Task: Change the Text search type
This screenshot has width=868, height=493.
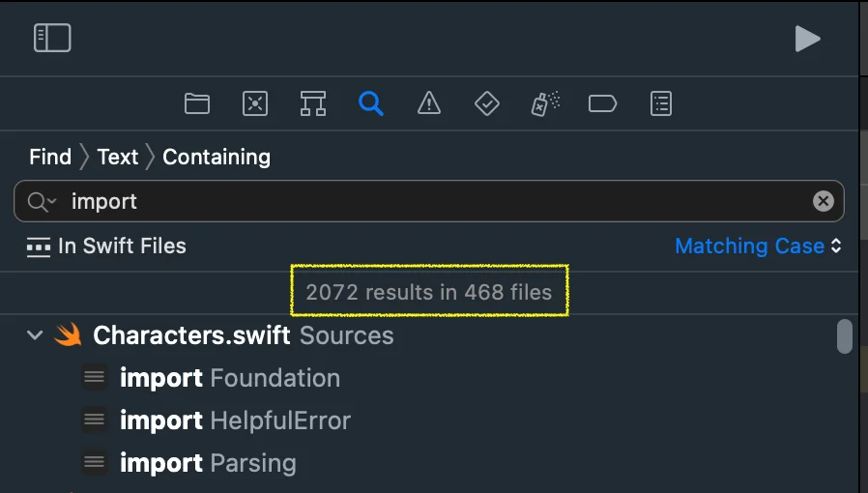Action: pyautogui.click(x=118, y=157)
